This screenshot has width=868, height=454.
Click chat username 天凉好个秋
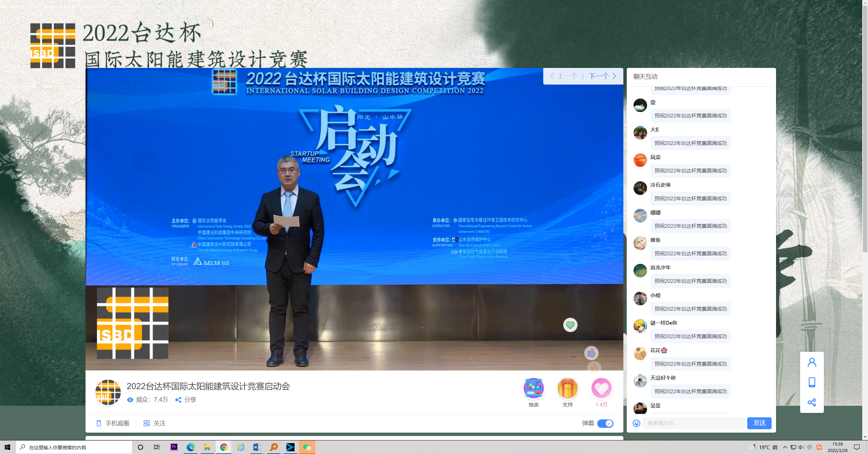click(663, 378)
